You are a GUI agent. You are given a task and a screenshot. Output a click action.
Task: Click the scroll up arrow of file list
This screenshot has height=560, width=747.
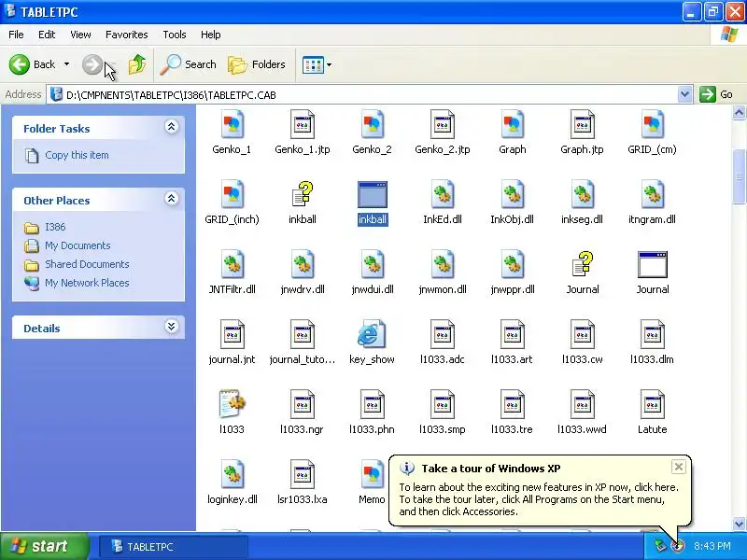[x=739, y=113]
